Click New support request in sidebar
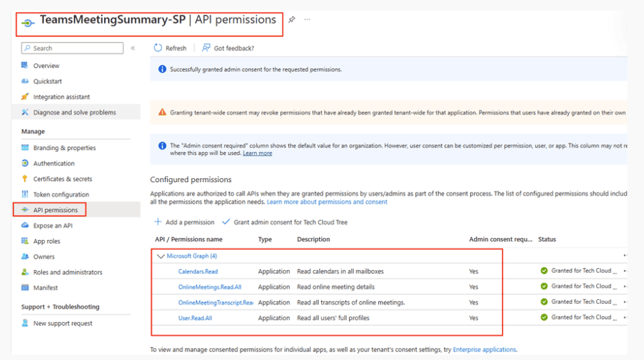Image resolution: width=644 pixels, height=360 pixels. (x=63, y=323)
